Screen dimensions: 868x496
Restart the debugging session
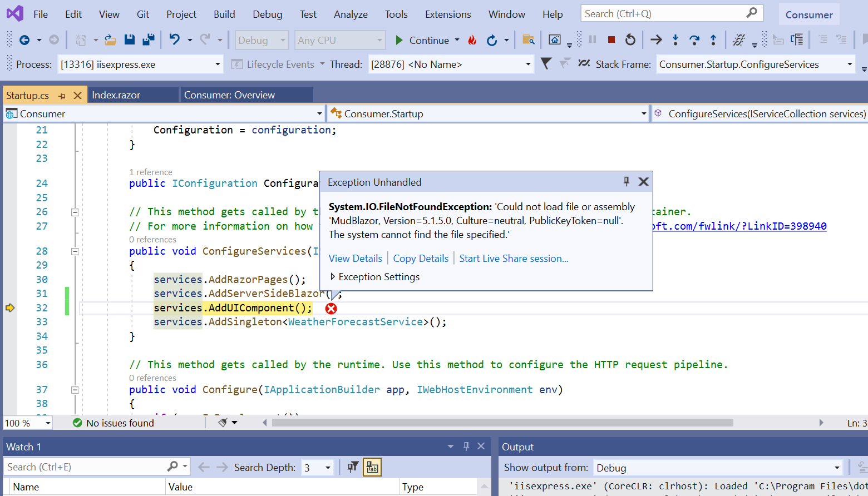[x=630, y=40]
